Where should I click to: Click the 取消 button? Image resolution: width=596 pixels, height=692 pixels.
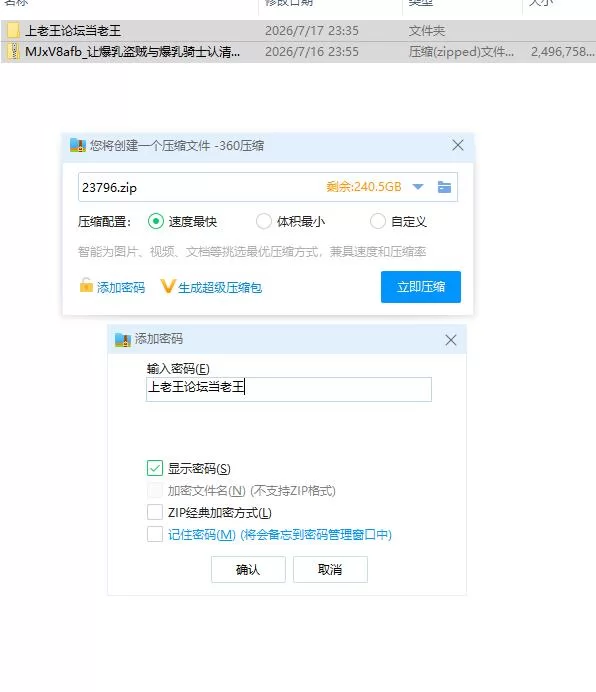point(330,569)
